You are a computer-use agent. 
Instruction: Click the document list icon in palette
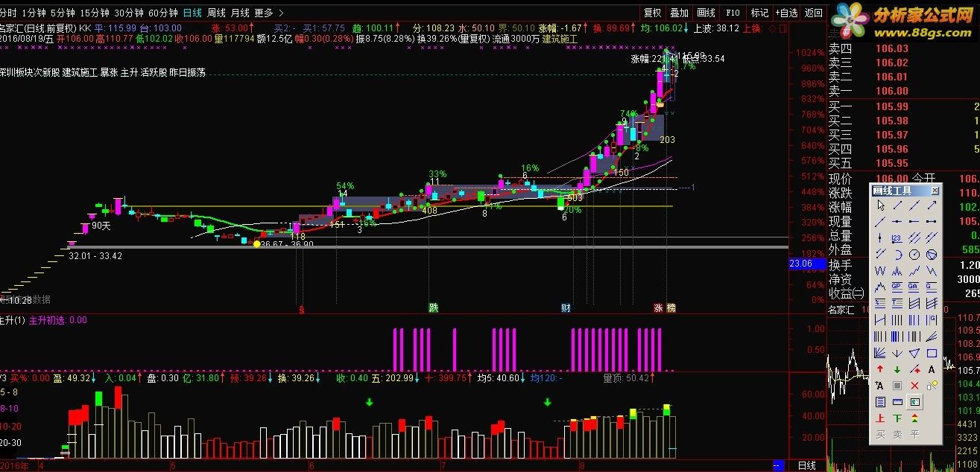click(881, 402)
